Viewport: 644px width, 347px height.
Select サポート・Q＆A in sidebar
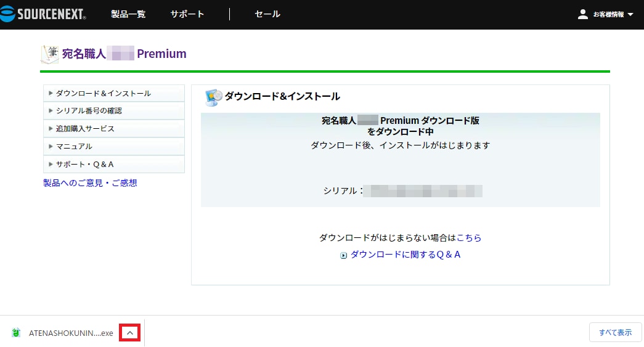[x=114, y=165]
